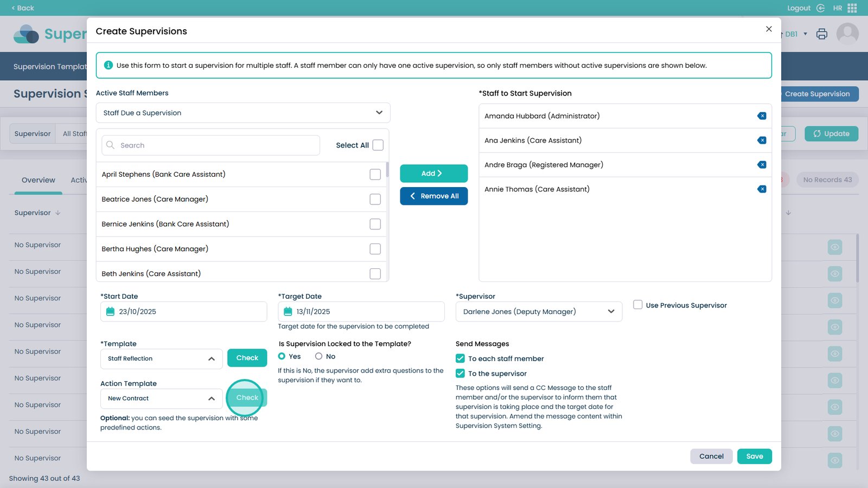Image resolution: width=868 pixels, height=488 pixels.
Task: Click the Remove All button
Action: tap(434, 196)
